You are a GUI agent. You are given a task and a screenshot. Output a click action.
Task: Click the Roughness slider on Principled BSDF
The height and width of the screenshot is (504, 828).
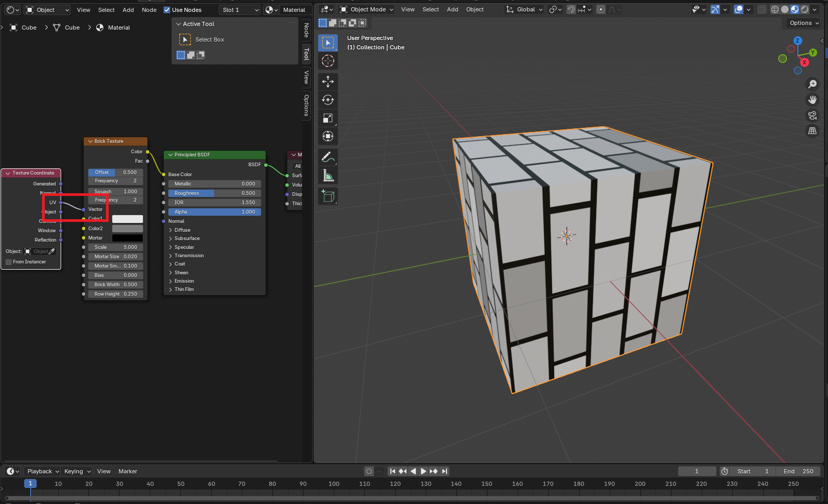pos(214,193)
